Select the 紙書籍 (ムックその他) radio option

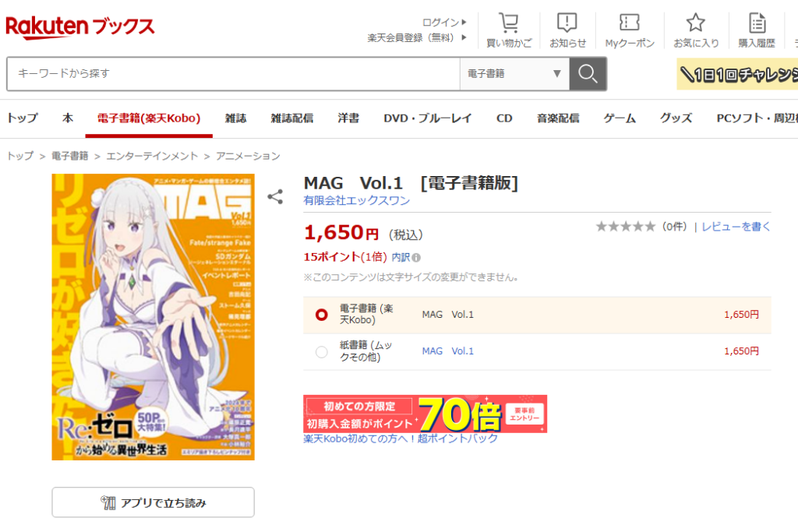click(x=321, y=352)
